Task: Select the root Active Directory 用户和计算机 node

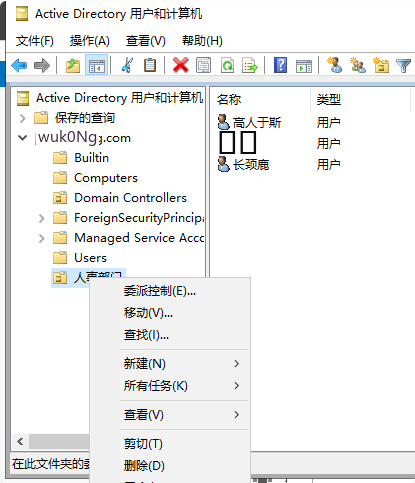Action: [x=119, y=98]
